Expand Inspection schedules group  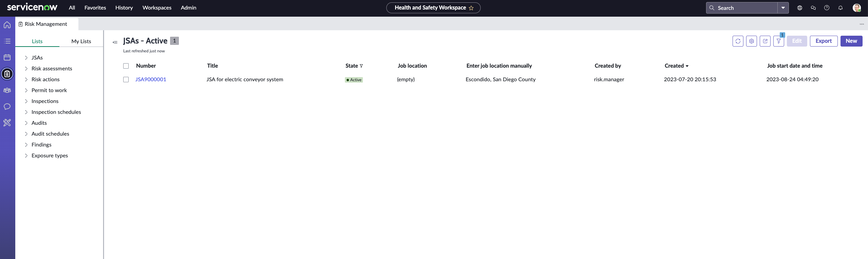(x=26, y=112)
